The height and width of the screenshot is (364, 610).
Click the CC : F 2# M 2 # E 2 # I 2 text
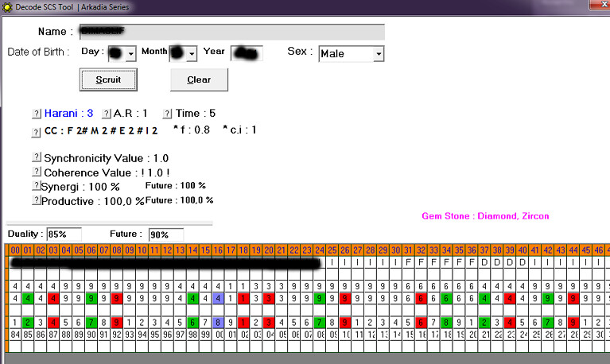click(x=101, y=130)
